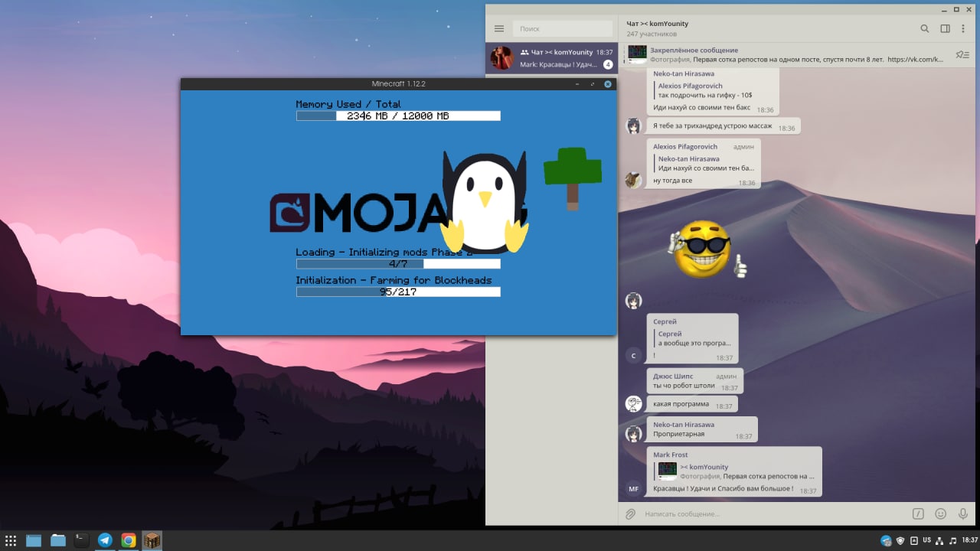Click Loading Initializing mods 4/7 progress bar
The image size is (980, 551).
coord(398,264)
